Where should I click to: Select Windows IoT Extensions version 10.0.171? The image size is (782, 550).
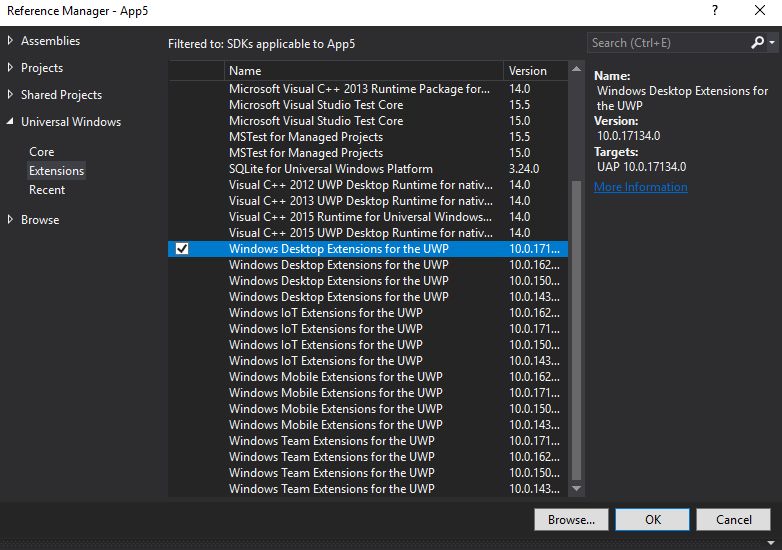coord(368,329)
